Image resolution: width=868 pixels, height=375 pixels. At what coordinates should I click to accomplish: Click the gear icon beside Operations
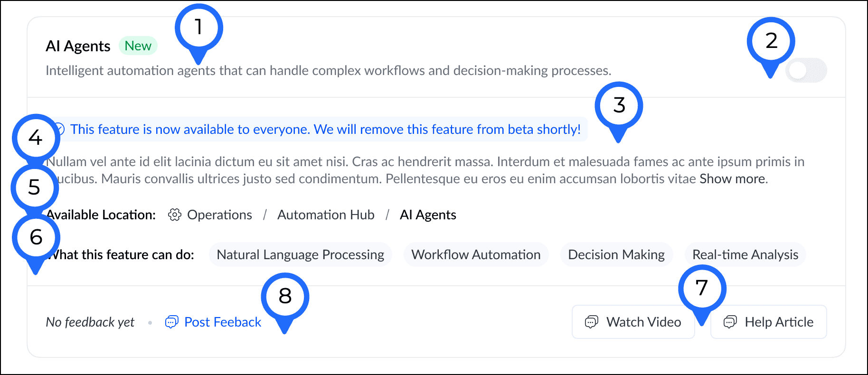[175, 215]
